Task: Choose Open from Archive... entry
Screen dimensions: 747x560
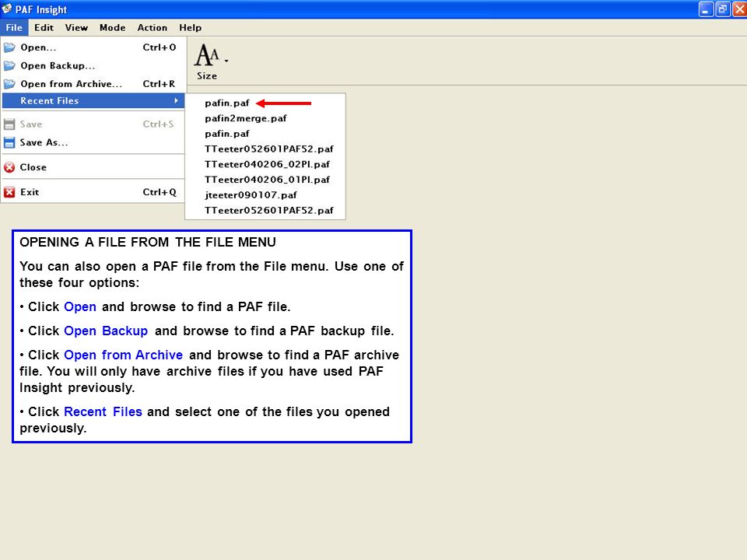Action: [93, 84]
